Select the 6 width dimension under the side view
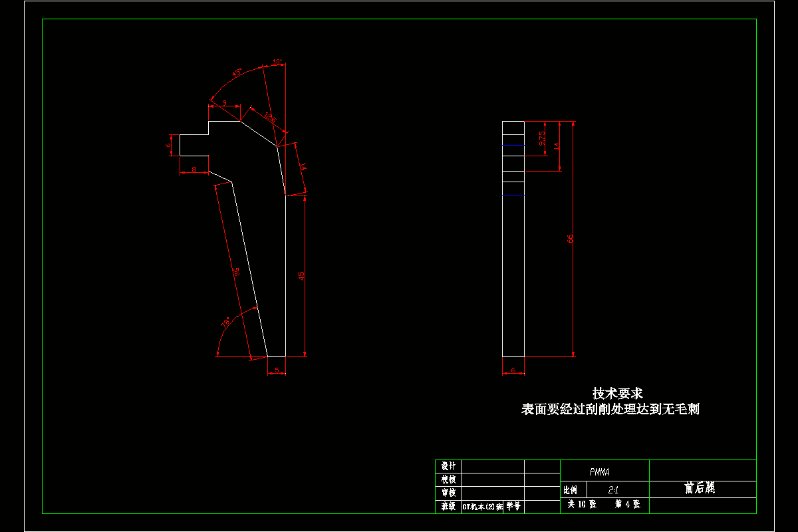This screenshot has width=798, height=532. (x=513, y=370)
